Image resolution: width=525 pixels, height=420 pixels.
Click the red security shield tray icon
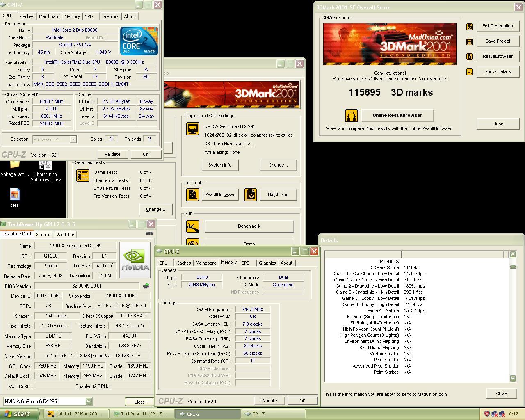coord(487,414)
